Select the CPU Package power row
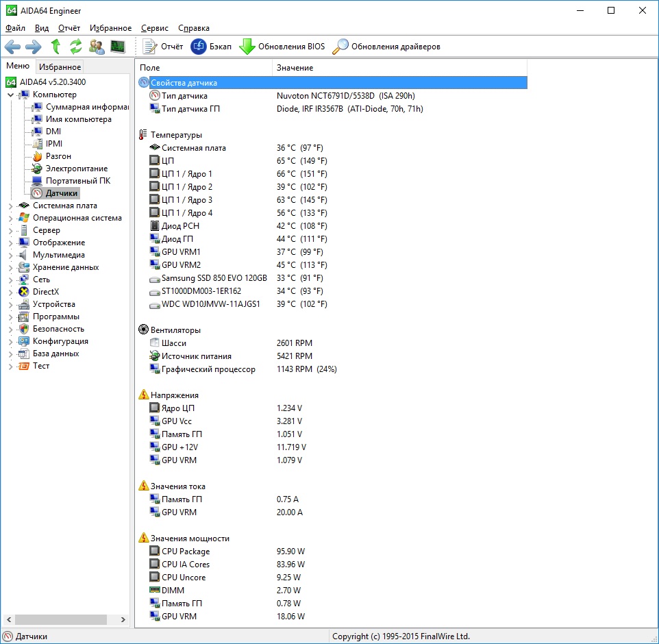Viewport: 659px width, 644px height. [x=332, y=551]
